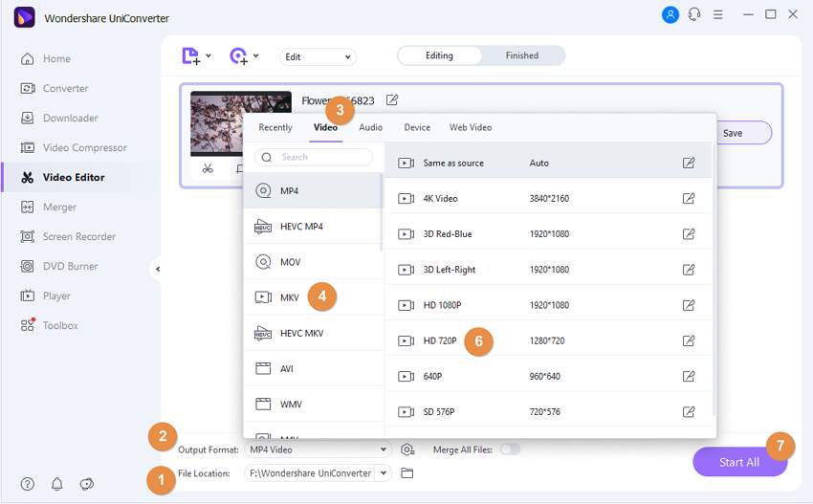Edit the Same as source preset

point(688,163)
